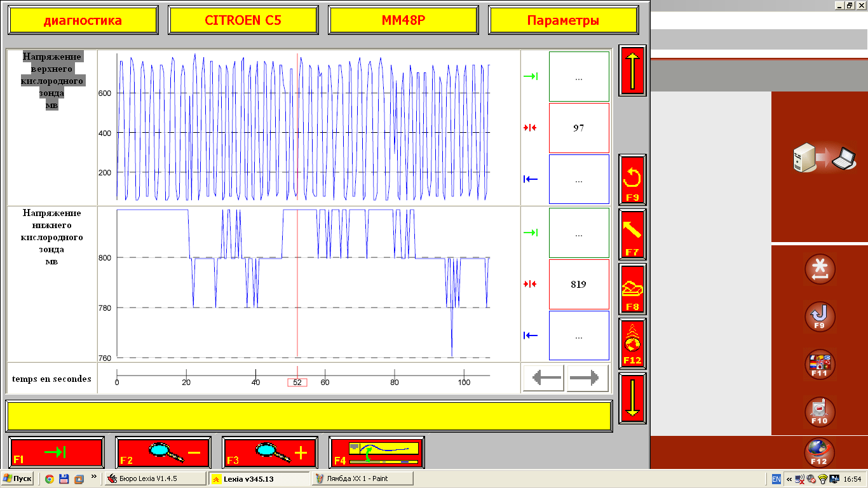Open the Windows Пуск start menu
This screenshot has width=868, height=488.
pyautogui.click(x=17, y=478)
